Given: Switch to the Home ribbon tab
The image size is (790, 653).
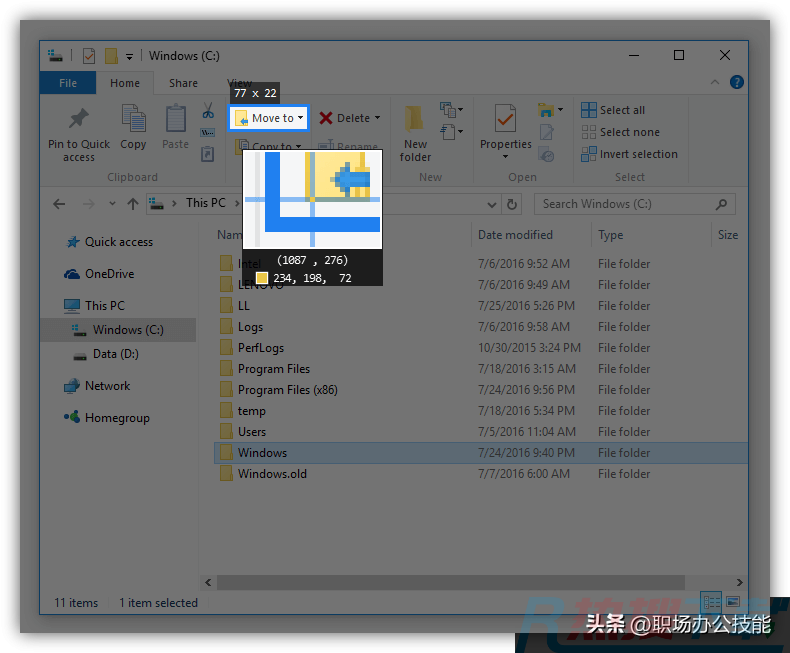Looking at the screenshot, I should click(125, 83).
